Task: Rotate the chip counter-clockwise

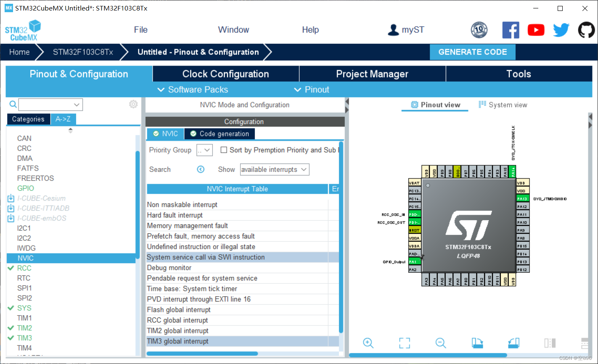Action: click(x=514, y=343)
